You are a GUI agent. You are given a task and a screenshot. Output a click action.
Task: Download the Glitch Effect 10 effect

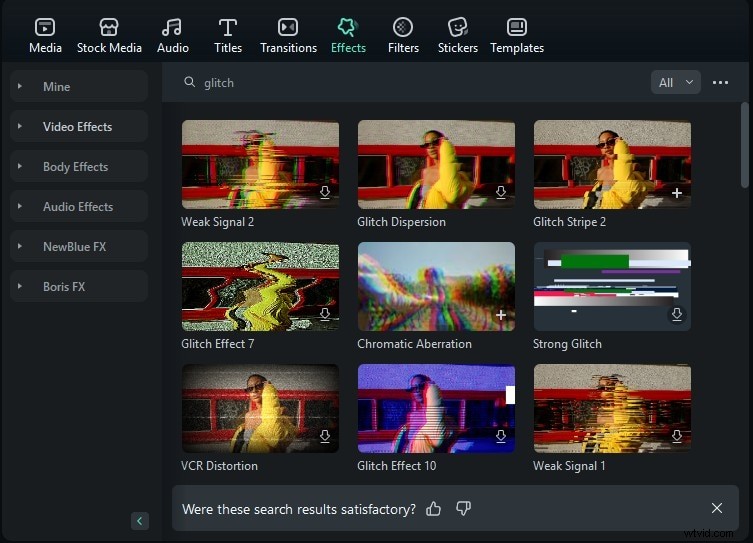(501, 436)
